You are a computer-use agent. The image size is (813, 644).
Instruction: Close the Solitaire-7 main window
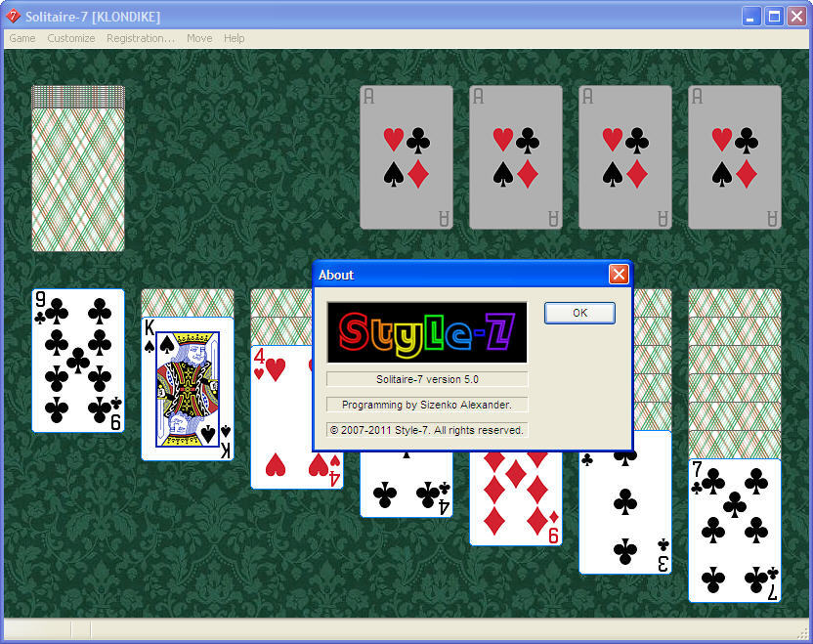pyautogui.click(x=797, y=16)
